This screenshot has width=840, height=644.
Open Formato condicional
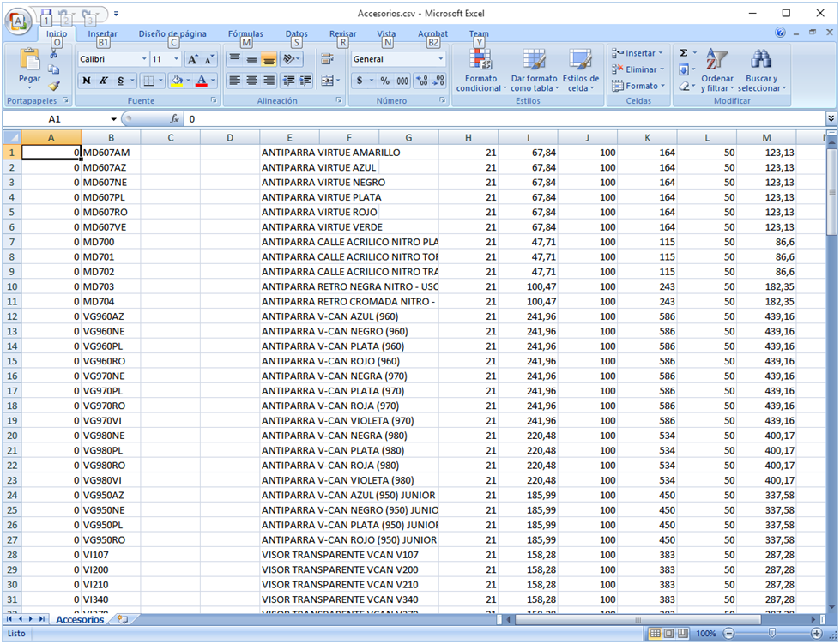[480, 70]
